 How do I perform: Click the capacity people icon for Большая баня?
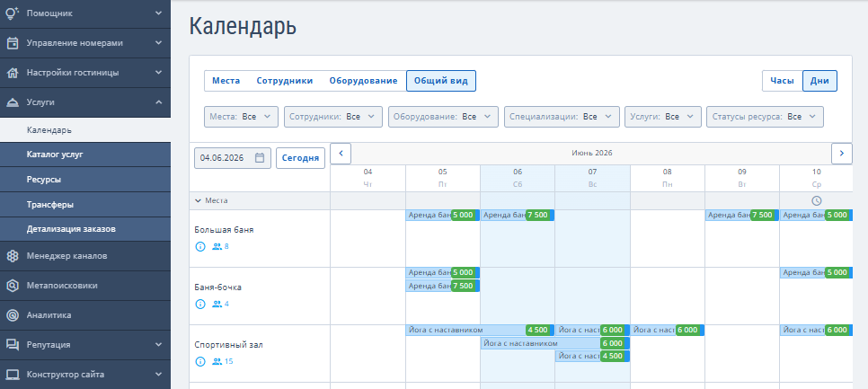(217, 246)
